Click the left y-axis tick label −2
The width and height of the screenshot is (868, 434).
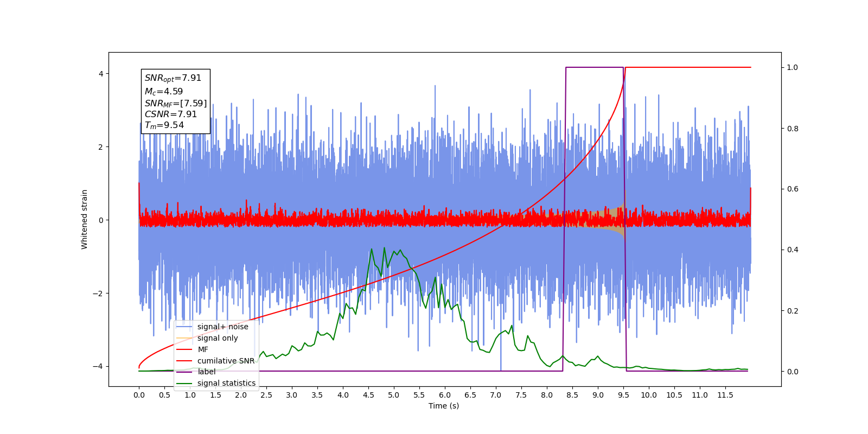pos(98,293)
